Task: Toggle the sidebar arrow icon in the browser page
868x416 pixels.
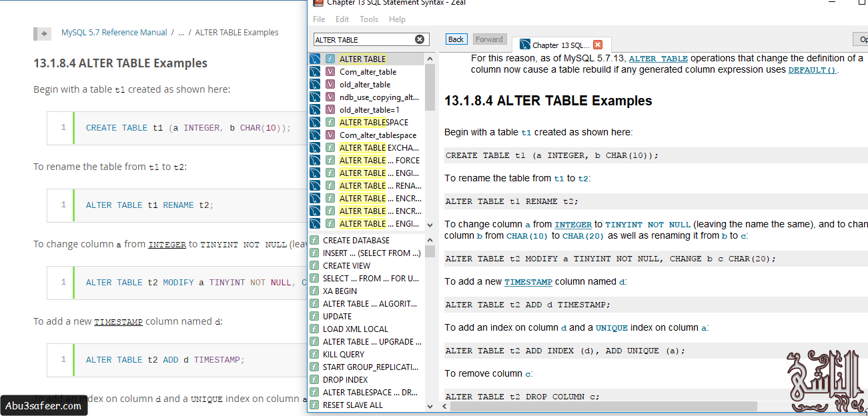Action: coord(43,33)
